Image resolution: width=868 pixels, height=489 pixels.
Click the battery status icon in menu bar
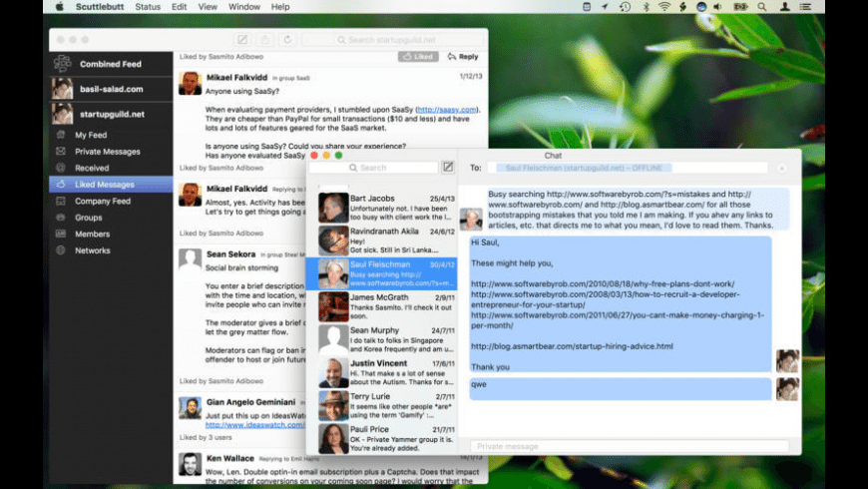click(x=740, y=7)
